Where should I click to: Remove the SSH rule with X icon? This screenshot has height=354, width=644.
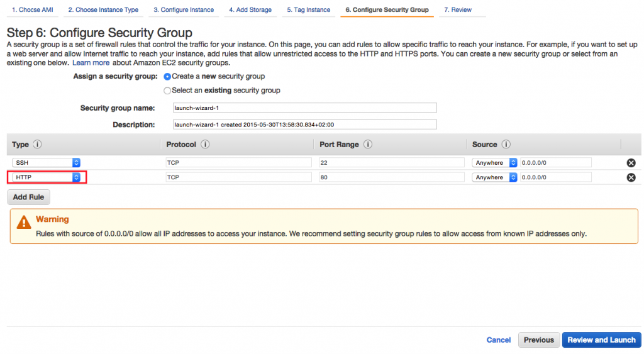[631, 163]
